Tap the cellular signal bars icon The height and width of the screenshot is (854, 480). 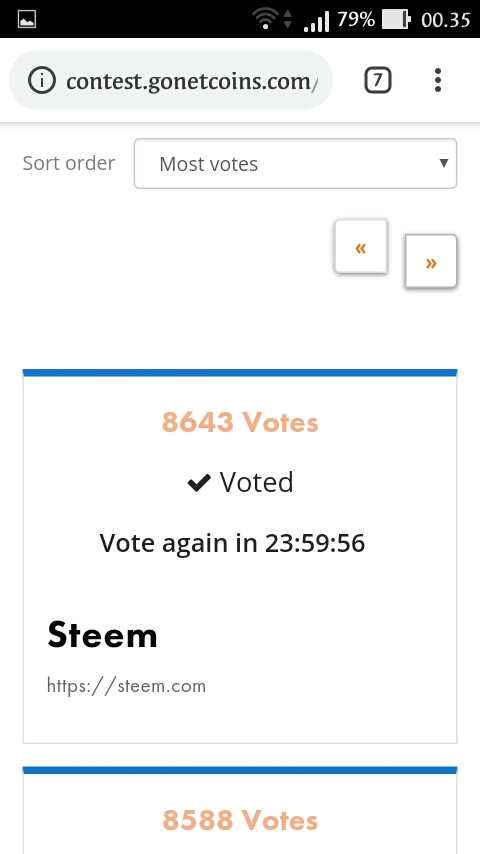(317, 21)
